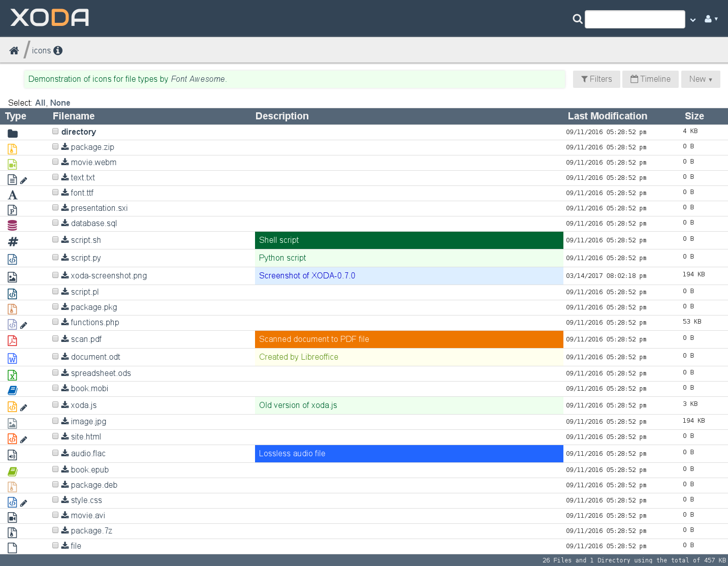Open the folder icon for directory entry

(x=12, y=133)
